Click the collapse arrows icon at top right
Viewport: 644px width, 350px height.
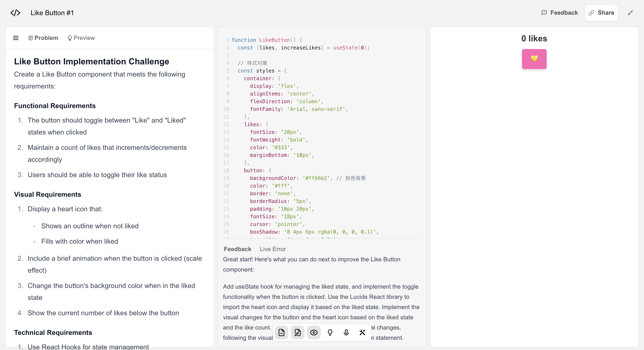630,13
